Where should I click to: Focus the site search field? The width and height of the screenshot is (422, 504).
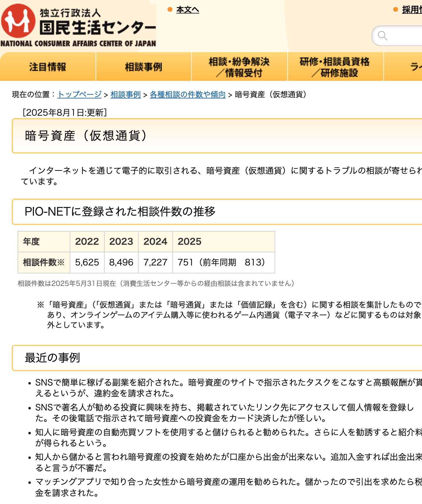point(397,36)
